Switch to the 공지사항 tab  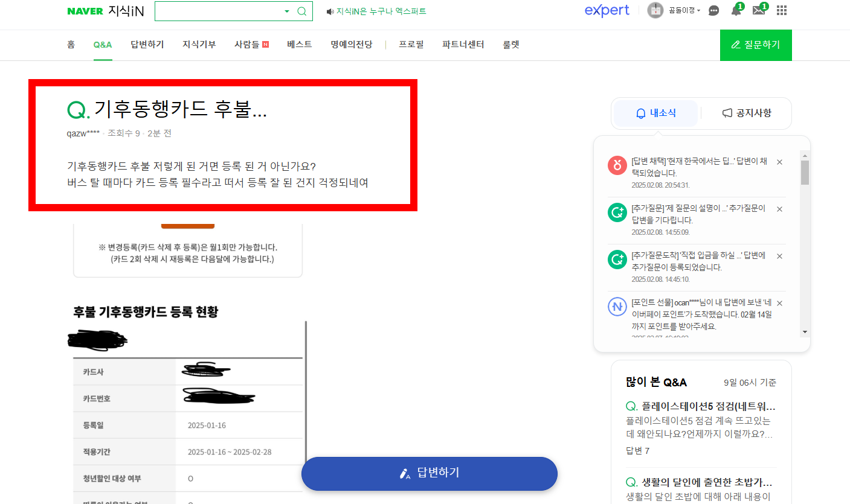(747, 113)
